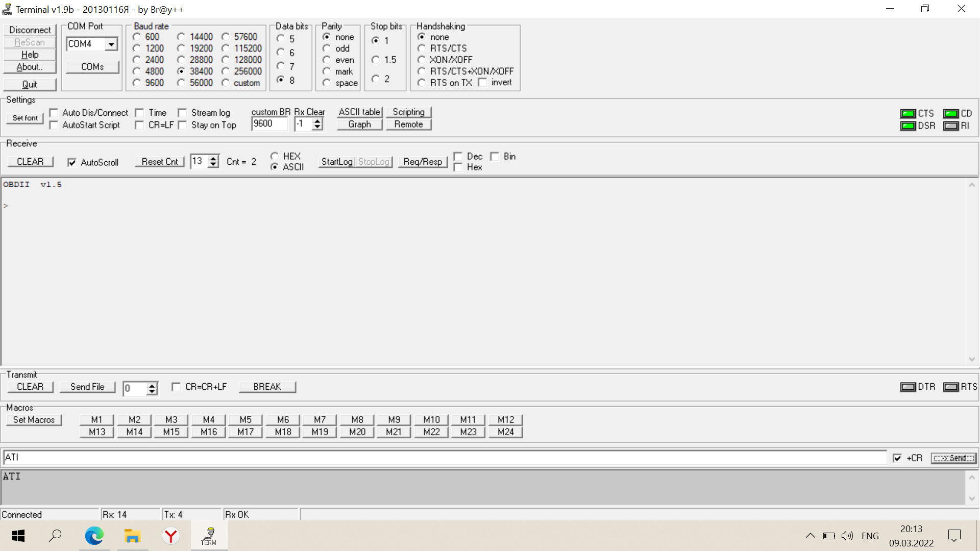This screenshot has height=551, width=980.
Task: Increase the Rx Clear spinner value
Action: coord(317,121)
